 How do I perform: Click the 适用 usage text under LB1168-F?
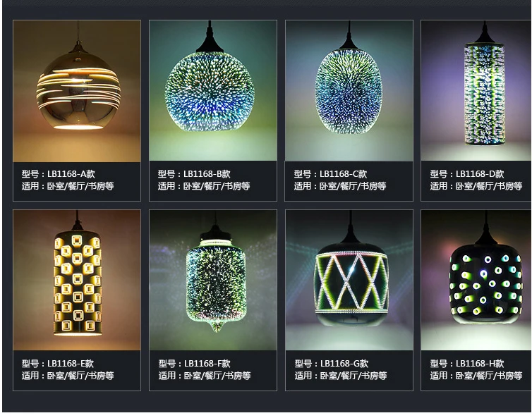pos(205,376)
